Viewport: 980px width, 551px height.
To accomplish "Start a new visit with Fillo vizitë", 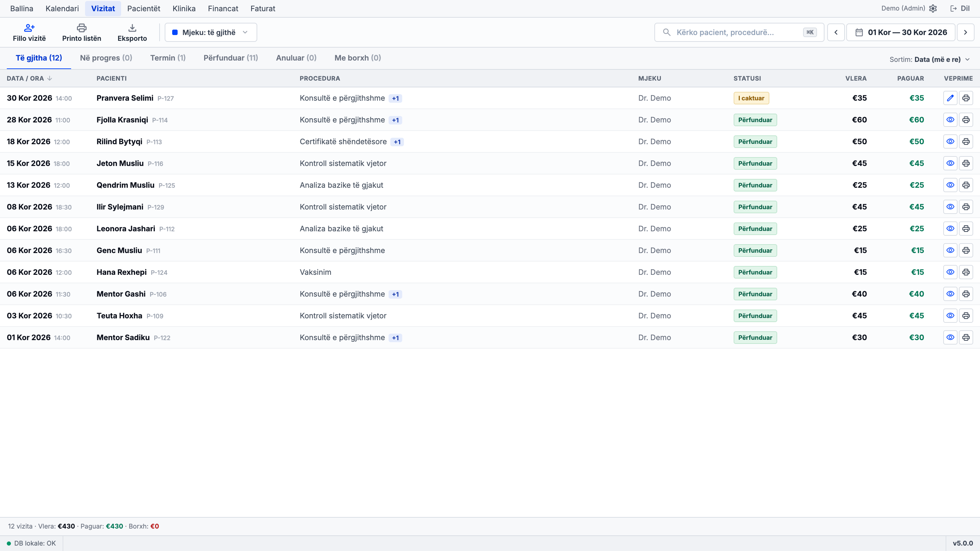I will click(29, 33).
